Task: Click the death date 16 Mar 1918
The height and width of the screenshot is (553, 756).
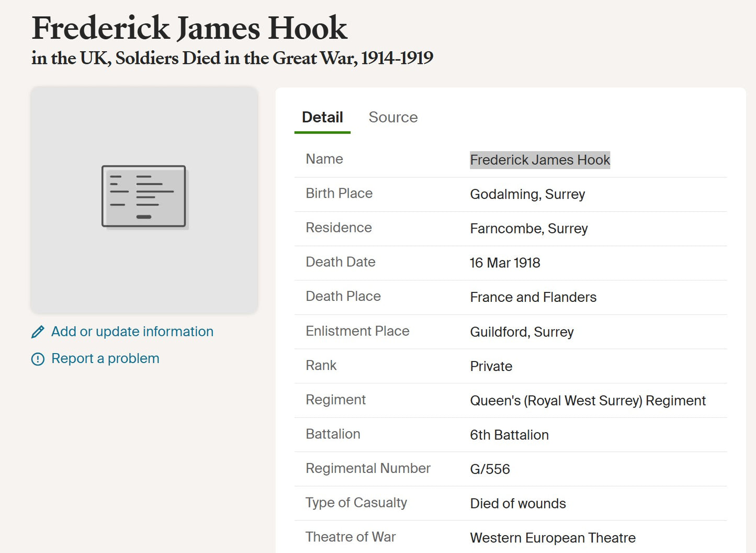Action: [x=504, y=263]
